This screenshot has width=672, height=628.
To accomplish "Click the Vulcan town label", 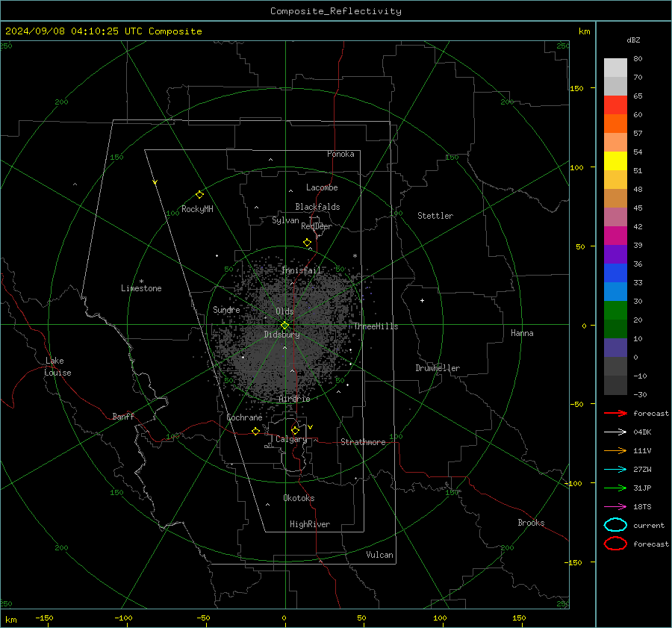I will (x=380, y=555).
